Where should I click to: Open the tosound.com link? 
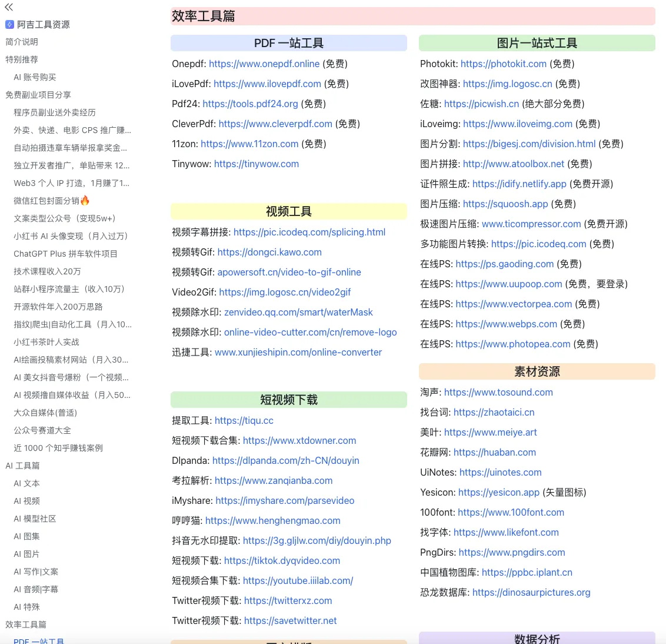pos(499,392)
